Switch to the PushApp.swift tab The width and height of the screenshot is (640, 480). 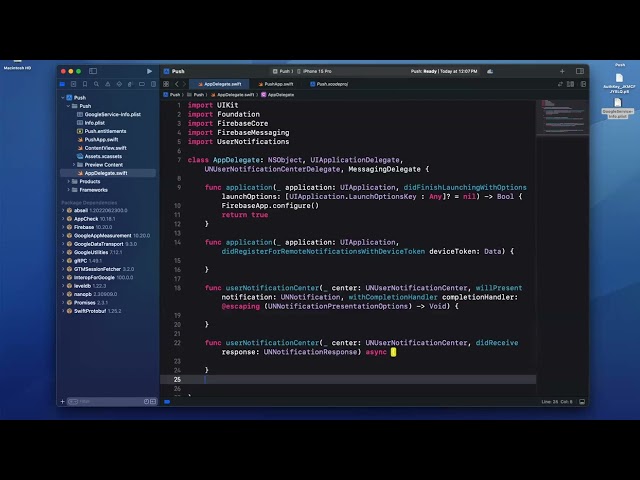pos(276,84)
